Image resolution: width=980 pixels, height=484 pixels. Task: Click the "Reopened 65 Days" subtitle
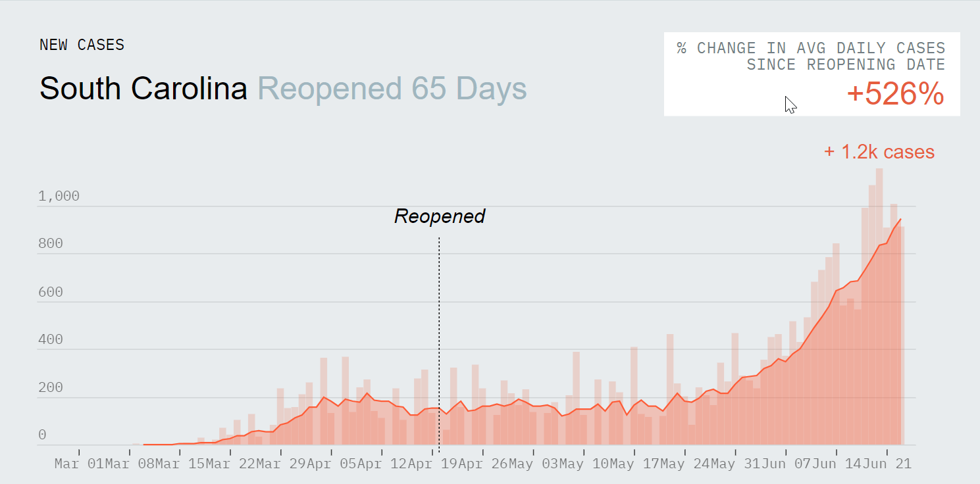[x=392, y=89]
